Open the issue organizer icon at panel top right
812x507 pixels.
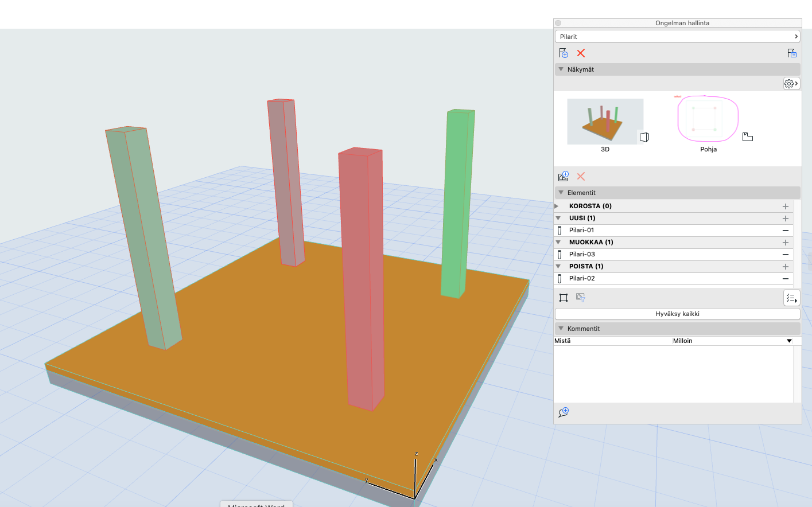tap(792, 53)
